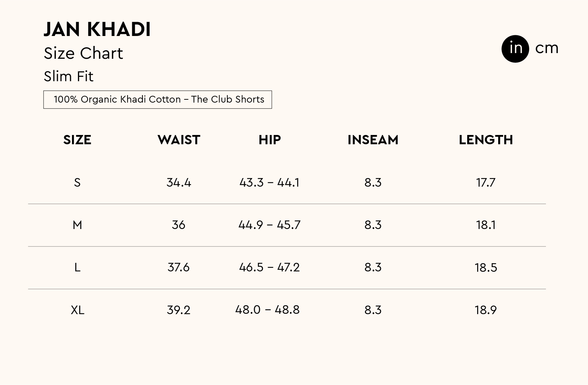Click the Organic Khadi Cotton Club Shorts label
Screen dimensions: 588x385
point(158,99)
